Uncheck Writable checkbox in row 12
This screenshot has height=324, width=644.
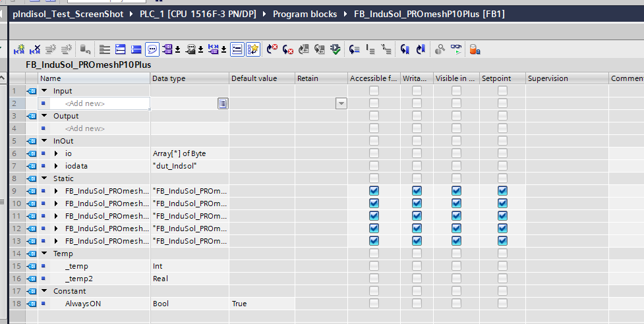click(x=417, y=229)
